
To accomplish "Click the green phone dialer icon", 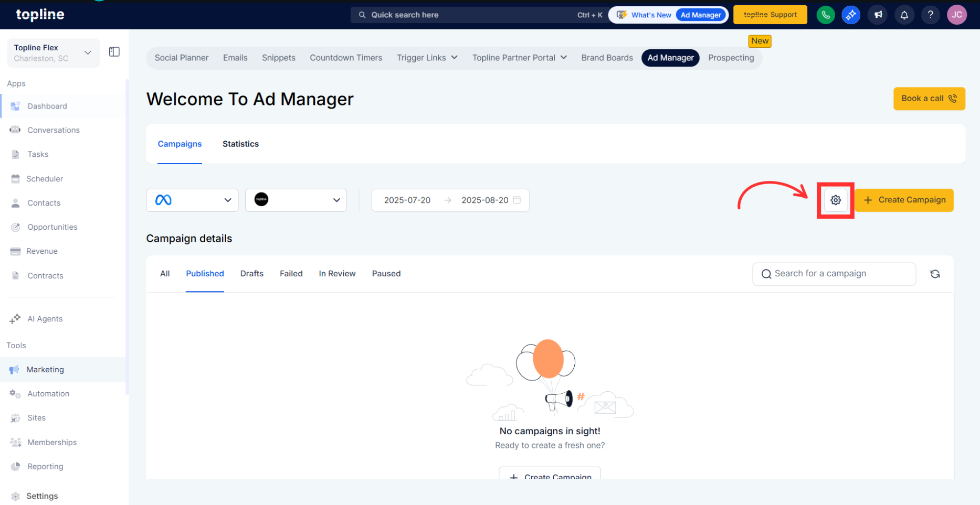I will 826,15.
